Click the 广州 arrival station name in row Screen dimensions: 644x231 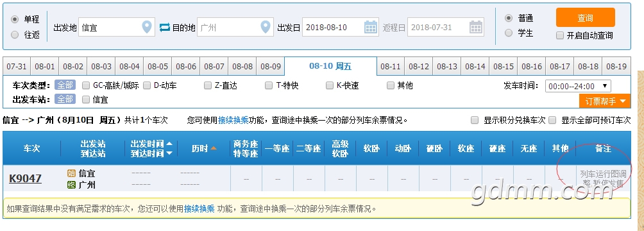(x=87, y=185)
